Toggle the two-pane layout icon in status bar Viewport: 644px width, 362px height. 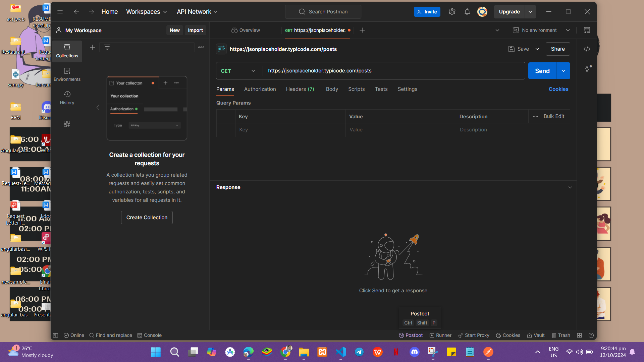point(579,335)
